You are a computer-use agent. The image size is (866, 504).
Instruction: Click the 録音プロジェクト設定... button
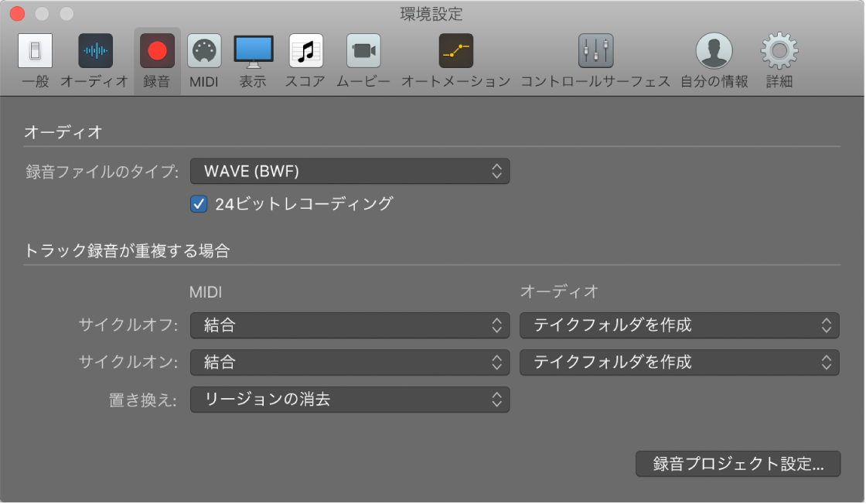point(738,464)
